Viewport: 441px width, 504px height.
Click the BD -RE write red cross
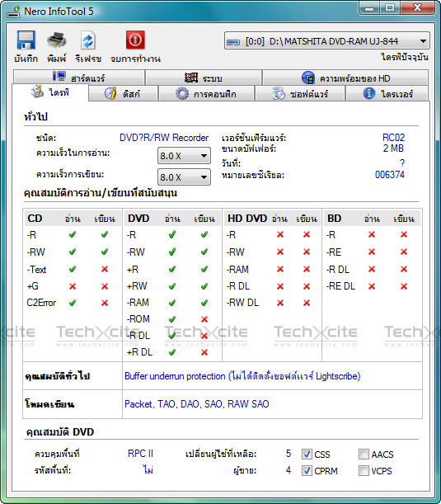click(404, 252)
